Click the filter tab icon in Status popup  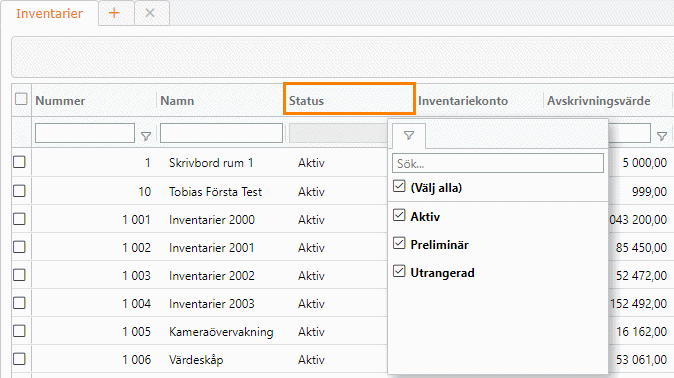pos(409,136)
